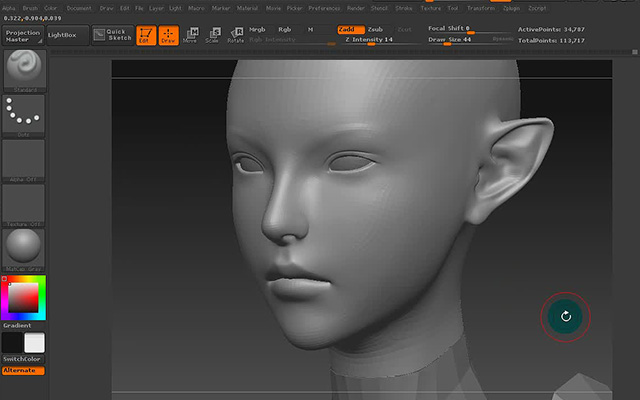Toggle Zadd mode
This screenshot has height=400, width=640.
pyautogui.click(x=351, y=30)
